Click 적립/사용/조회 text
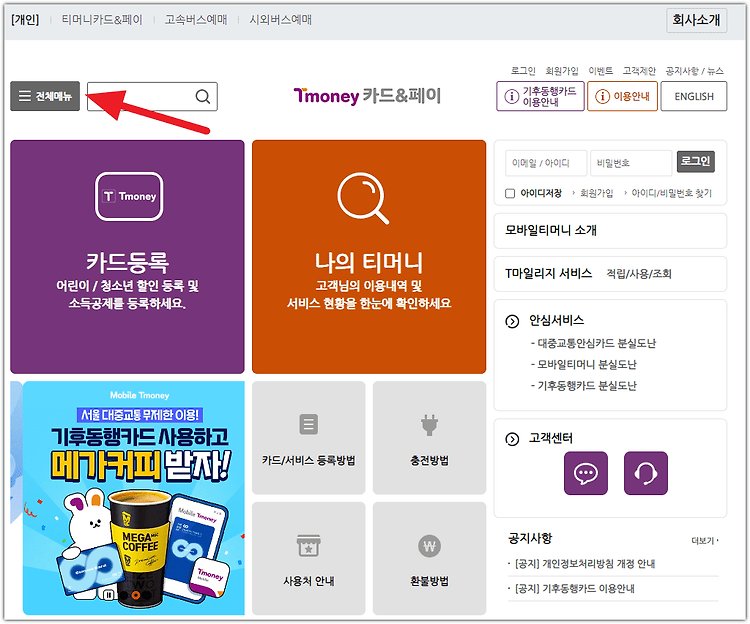 pyautogui.click(x=639, y=274)
